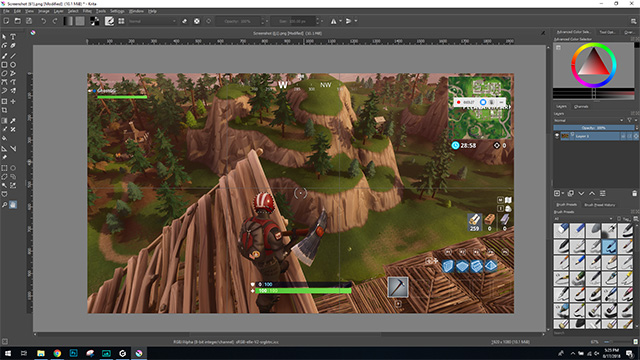Adjust the brush Size slider in toolbar

point(293,21)
